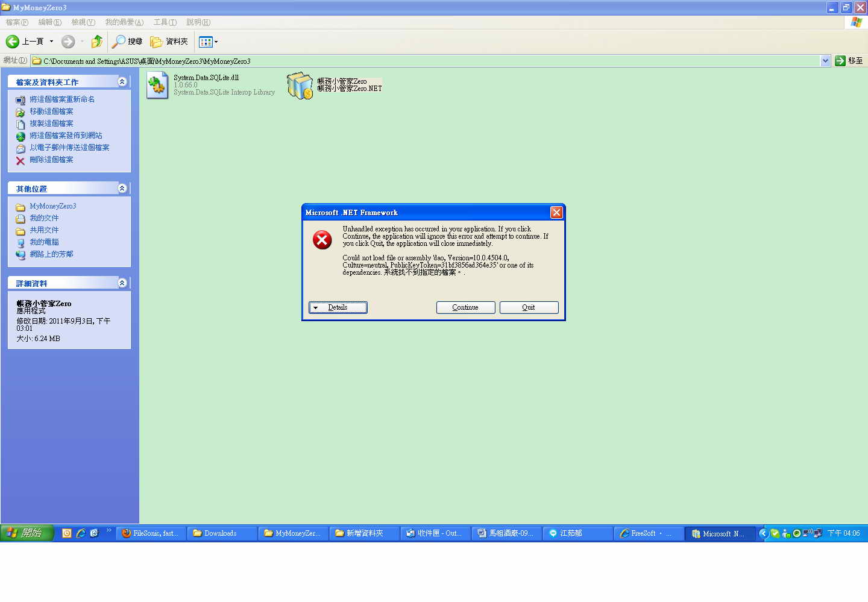Open 我的電腦 location link
868x602 pixels.
[x=44, y=242]
